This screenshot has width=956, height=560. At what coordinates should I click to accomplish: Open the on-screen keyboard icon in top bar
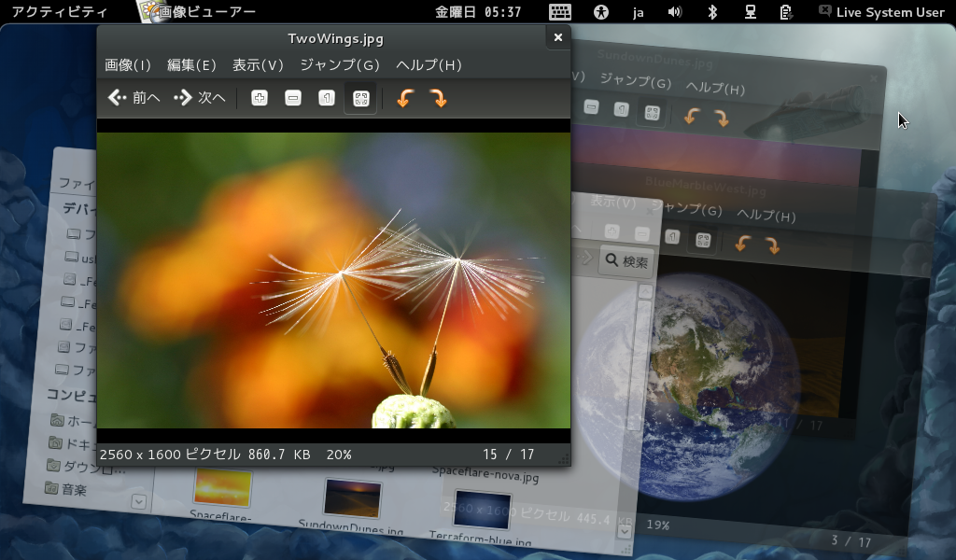click(x=560, y=11)
